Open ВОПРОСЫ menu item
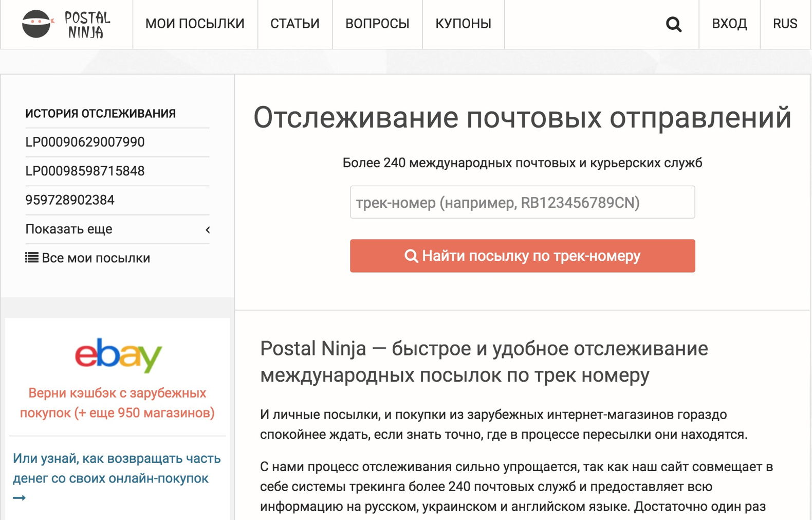This screenshot has height=520, width=812. click(377, 24)
